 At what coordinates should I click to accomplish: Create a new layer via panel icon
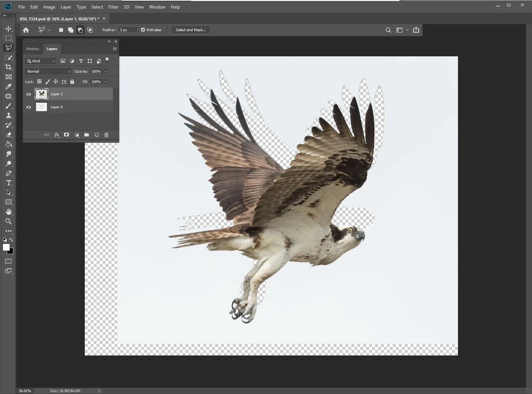(96, 135)
